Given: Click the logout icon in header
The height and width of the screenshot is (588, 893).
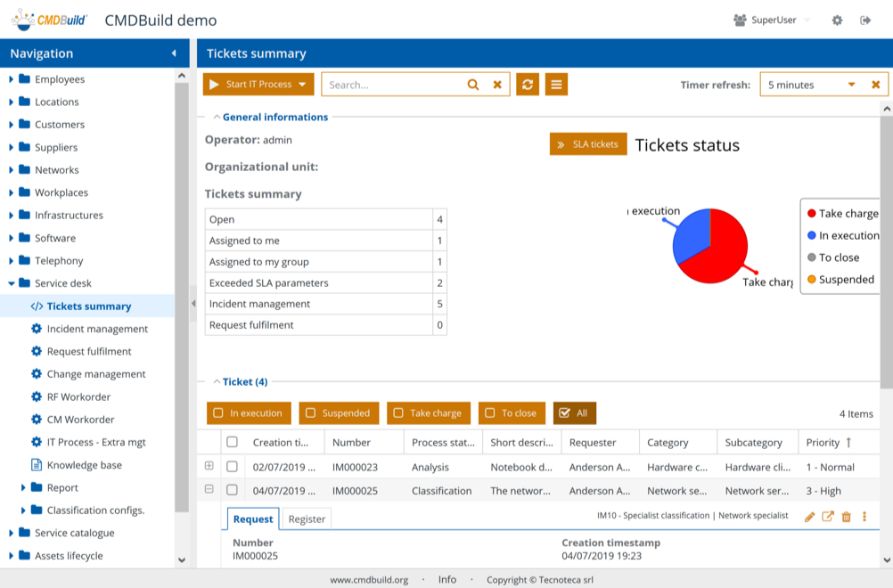Looking at the screenshot, I should (x=865, y=20).
